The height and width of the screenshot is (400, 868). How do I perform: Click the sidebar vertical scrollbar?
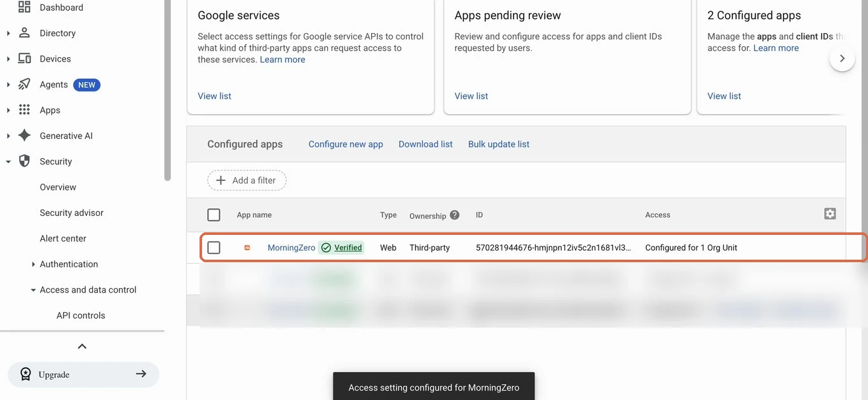[x=167, y=89]
